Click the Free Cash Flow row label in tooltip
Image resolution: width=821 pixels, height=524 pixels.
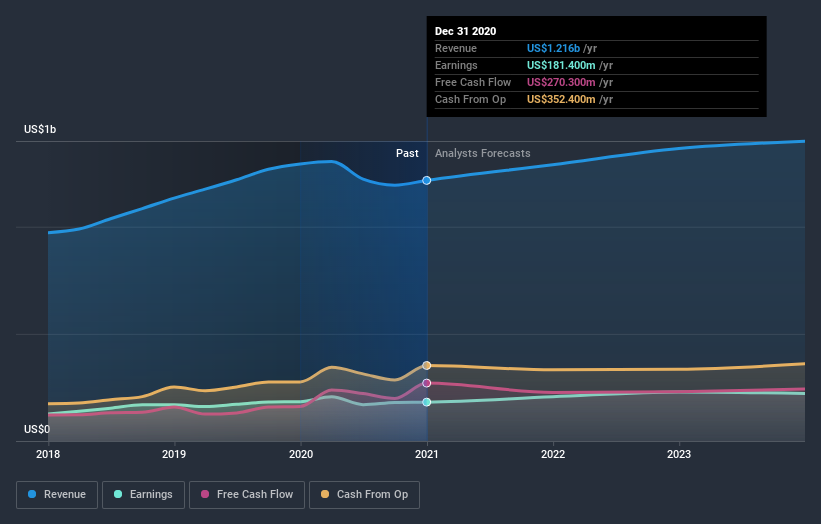(473, 82)
